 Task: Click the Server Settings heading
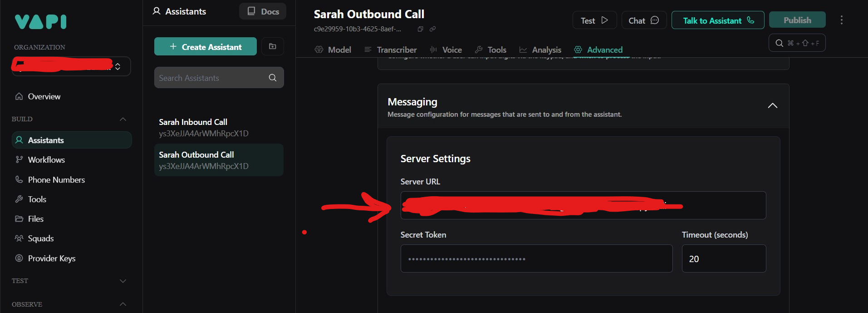click(x=435, y=159)
